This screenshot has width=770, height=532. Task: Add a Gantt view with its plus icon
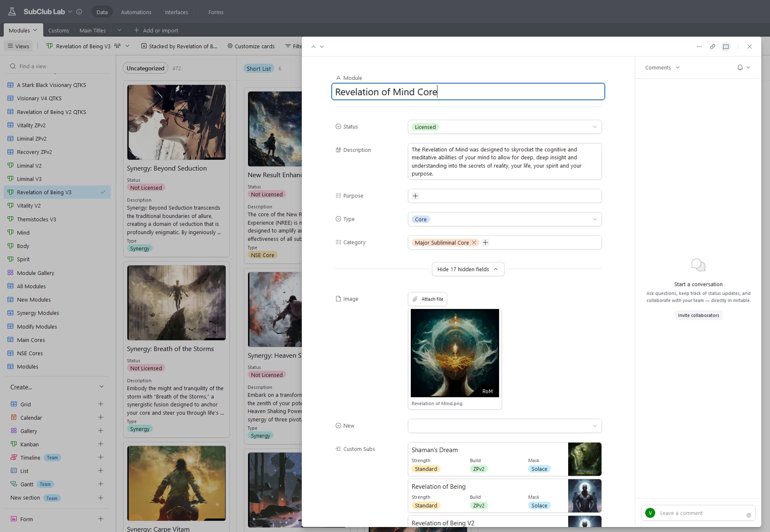(101, 484)
